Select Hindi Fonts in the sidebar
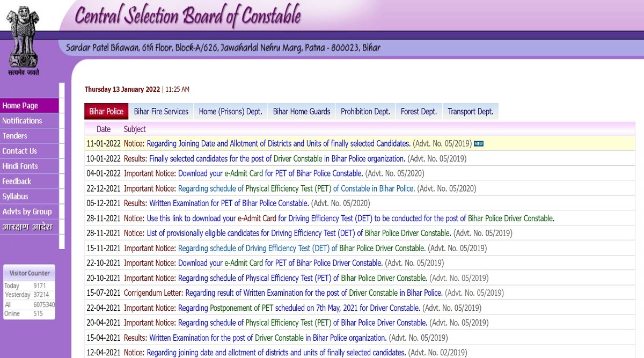This screenshot has width=644, height=358. coord(20,166)
